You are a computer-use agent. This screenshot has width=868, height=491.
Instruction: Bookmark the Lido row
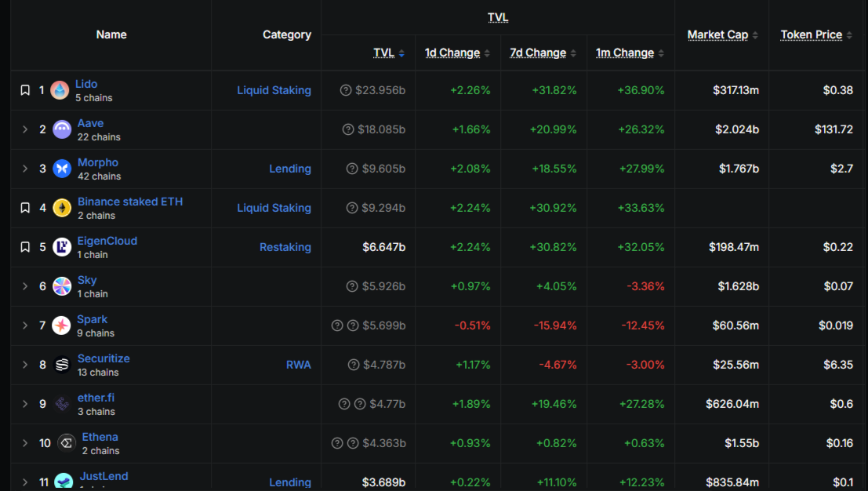(25, 90)
